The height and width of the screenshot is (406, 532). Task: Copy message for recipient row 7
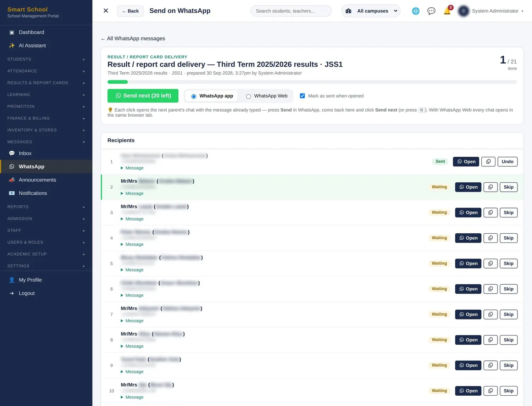tap(491, 315)
